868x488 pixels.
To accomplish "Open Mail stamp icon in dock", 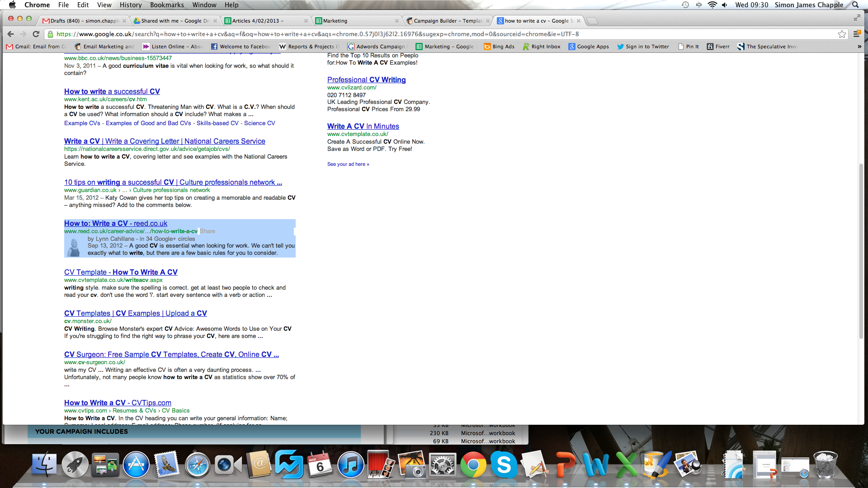I will coord(167,465).
